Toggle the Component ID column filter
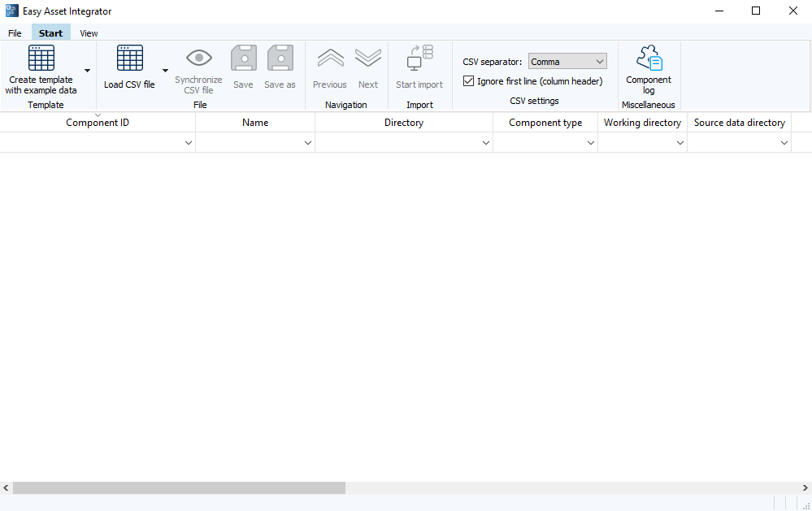 click(x=188, y=142)
